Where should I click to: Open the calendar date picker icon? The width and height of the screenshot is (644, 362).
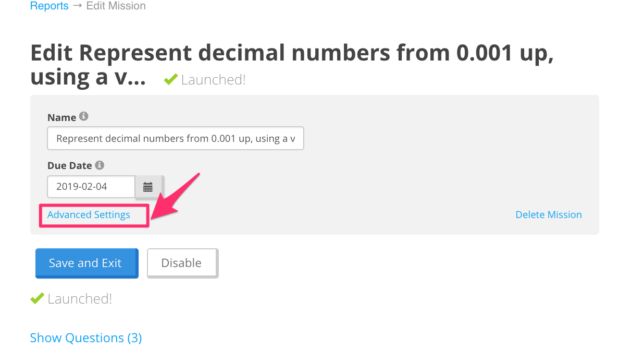click(x=148, y=187)
